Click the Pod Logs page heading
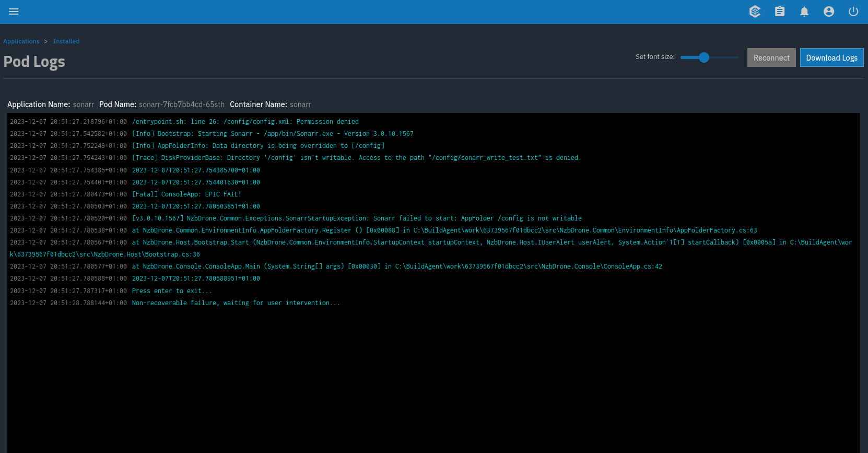 pyautogui.click(x=34, y=62)
